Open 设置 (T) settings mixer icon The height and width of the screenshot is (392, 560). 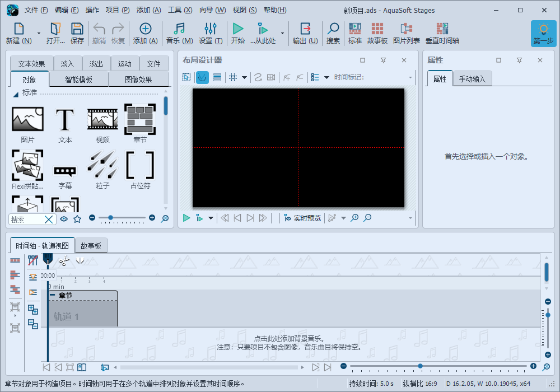[x=211, y=33]
